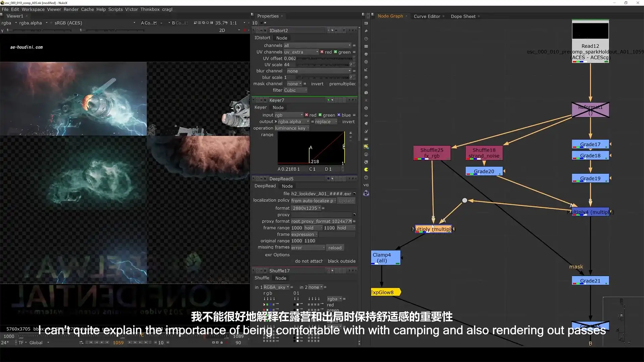Click the pause playback icon in viewer toolbar
The image size is (644, 362).
pyautogui.click(x=212, y=23)
